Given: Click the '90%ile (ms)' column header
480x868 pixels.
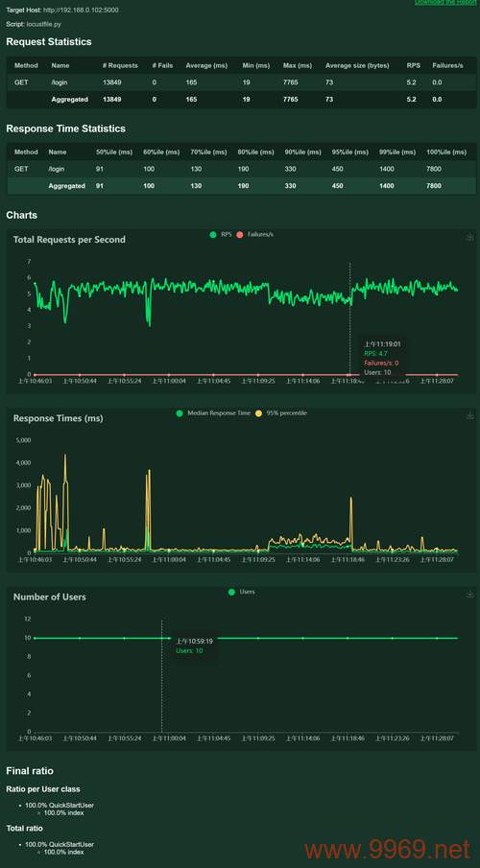Looking at the screenshot, I should 302,152.
